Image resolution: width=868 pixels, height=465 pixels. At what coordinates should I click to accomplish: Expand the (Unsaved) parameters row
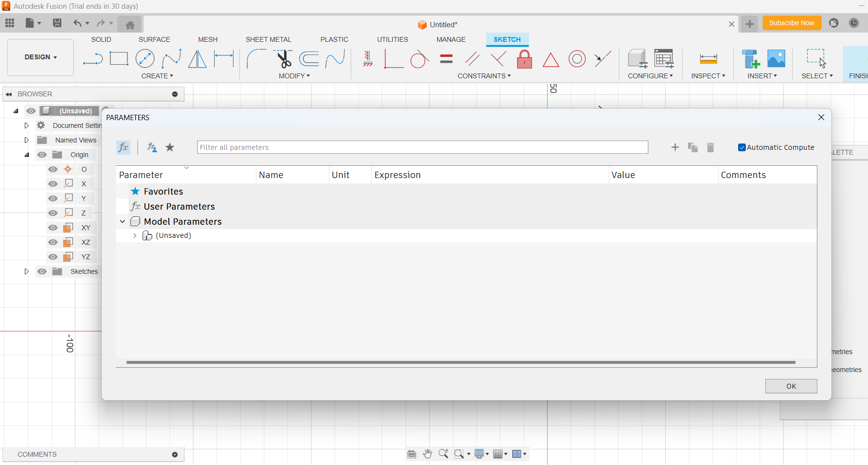[135, 235]
